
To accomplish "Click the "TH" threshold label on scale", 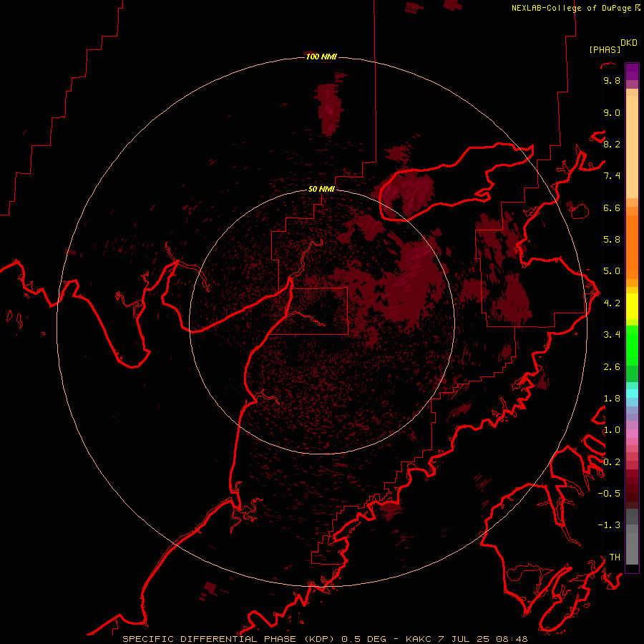I will pos(615,557).
